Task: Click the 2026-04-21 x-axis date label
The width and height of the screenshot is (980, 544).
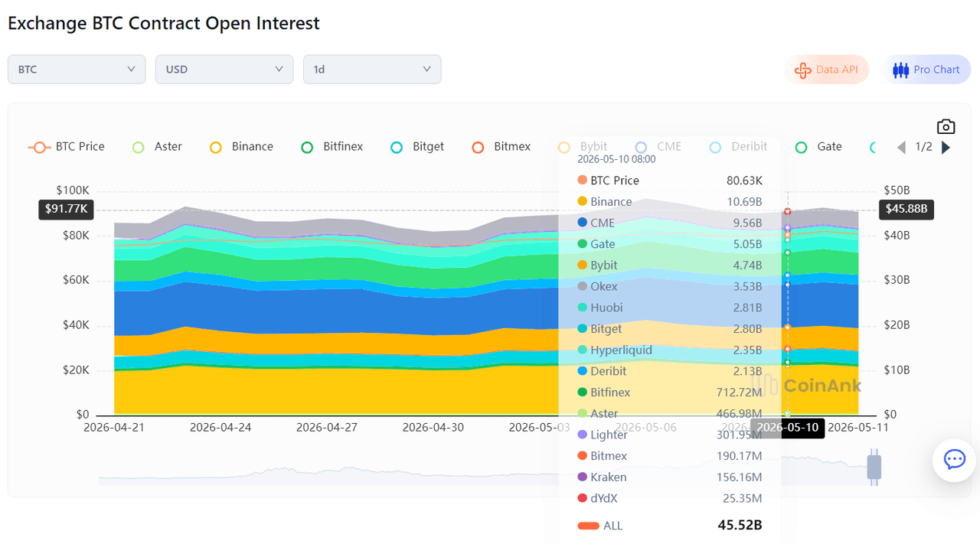Action: click(x=114, y=428)
